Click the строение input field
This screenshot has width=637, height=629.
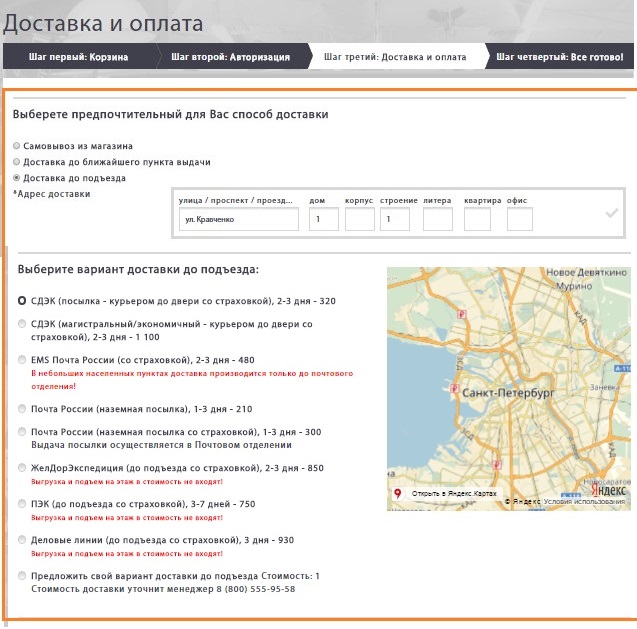395,219
